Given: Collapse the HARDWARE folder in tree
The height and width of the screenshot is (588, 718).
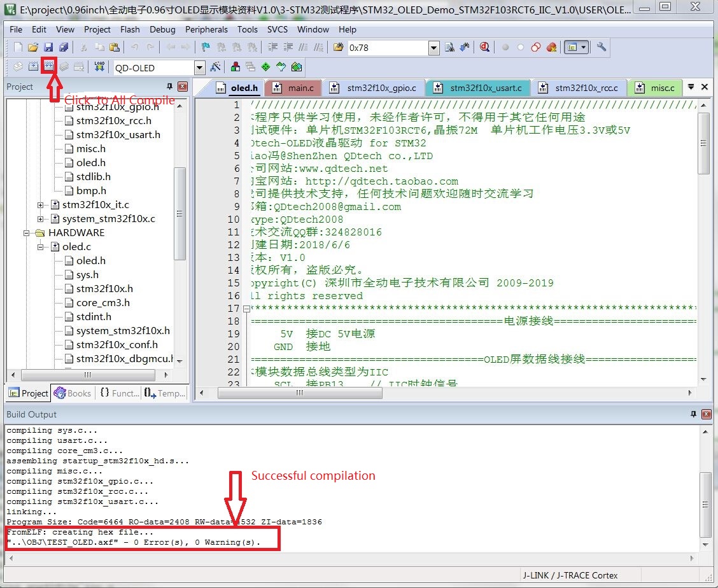Looking at the screenshot, I should (x=27, y=233).
